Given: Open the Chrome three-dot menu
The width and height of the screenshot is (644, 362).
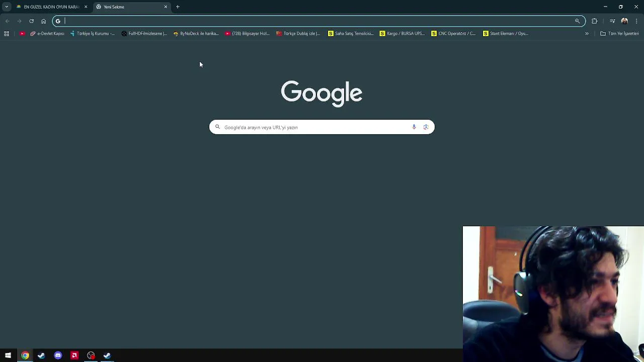Looking at the screenshot, I should coord(636,21).
